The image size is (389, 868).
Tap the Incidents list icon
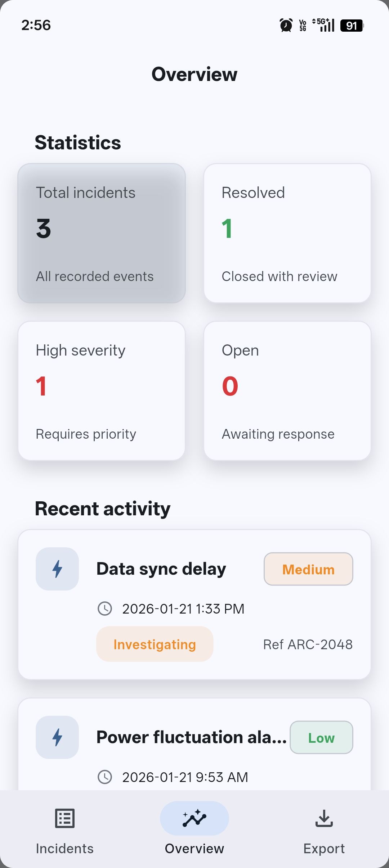(65, 818)
